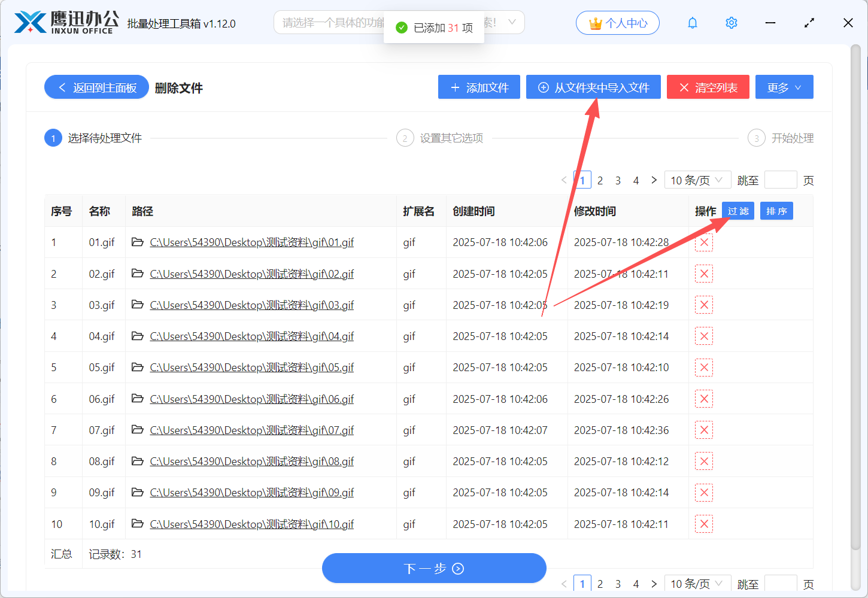The width and height of the screenshot is (868, 598).
Task: Delete row 10.gif with red X
Action: (704, 524)
